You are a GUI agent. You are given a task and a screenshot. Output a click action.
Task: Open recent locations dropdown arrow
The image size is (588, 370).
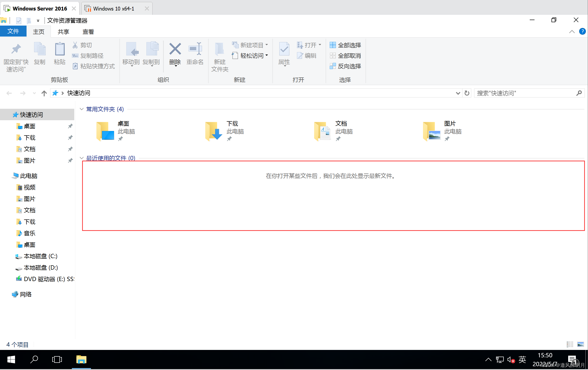click(x=34, y=93)
